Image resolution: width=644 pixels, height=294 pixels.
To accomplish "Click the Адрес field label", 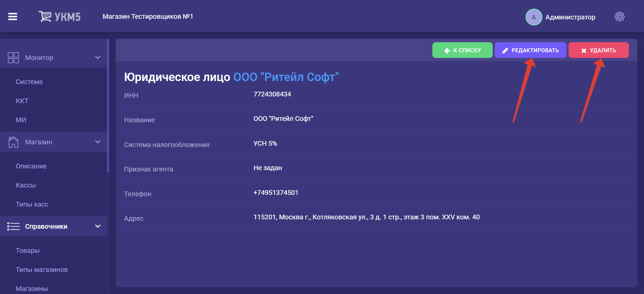I will (134, 218).
